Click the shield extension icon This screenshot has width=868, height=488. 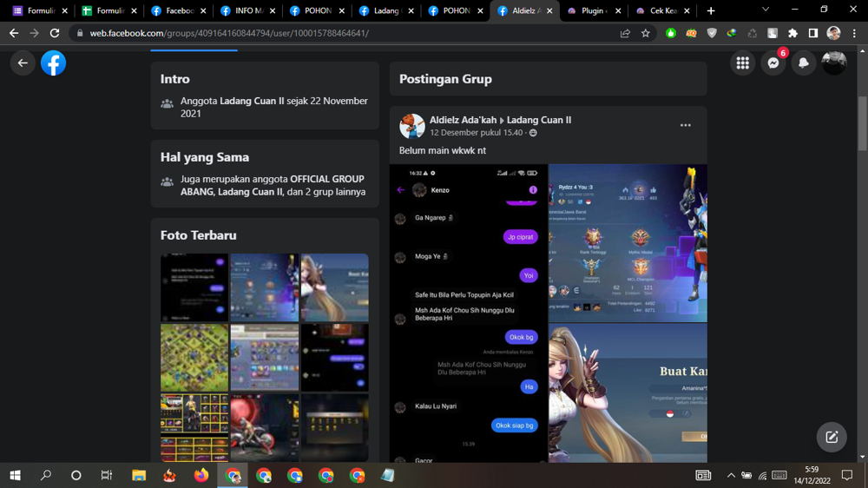(x=712, y=33)
